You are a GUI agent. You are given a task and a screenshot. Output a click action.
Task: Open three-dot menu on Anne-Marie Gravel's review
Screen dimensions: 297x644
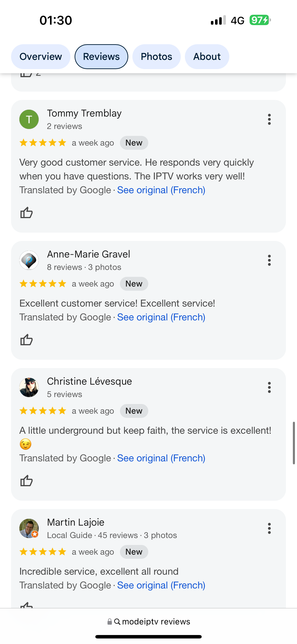coord(269,260)
